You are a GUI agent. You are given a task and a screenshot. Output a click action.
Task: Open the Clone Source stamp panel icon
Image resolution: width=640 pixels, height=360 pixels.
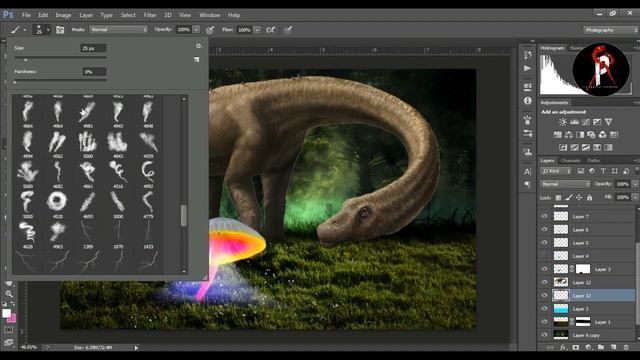pyautogui.click(x=527, y=152)
